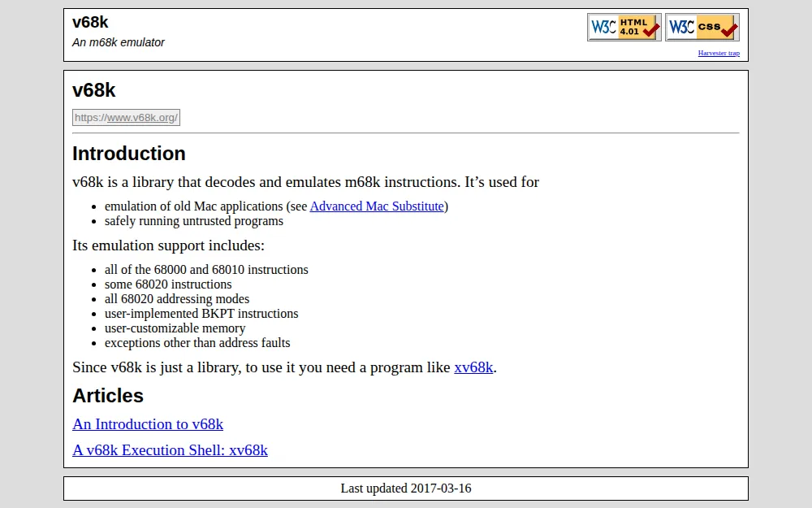
Task: Click the W3C HTML 4.01 validation badge
Action: (624, 27)
